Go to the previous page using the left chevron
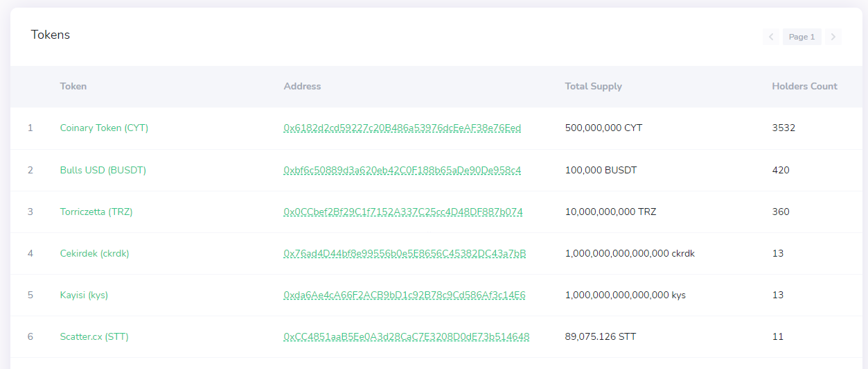Image resolution: width=868 pixels, height=369 pixels. (771, 37)
